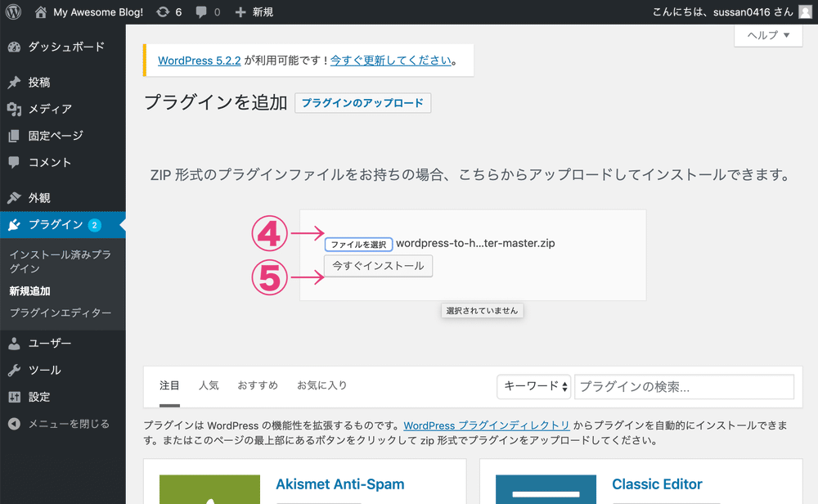Open the ヘルプ dropdown panel
This screenshot has width=818, height=504.
click(767, 35)
